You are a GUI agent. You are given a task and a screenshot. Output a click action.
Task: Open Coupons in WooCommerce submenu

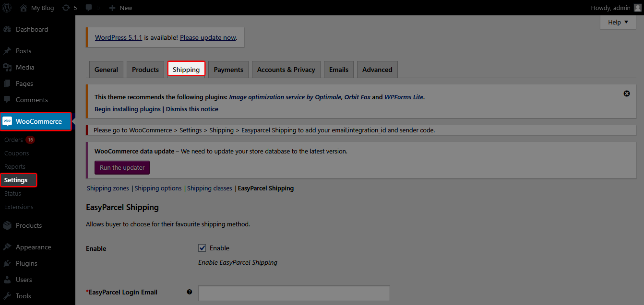click(17, 153)
